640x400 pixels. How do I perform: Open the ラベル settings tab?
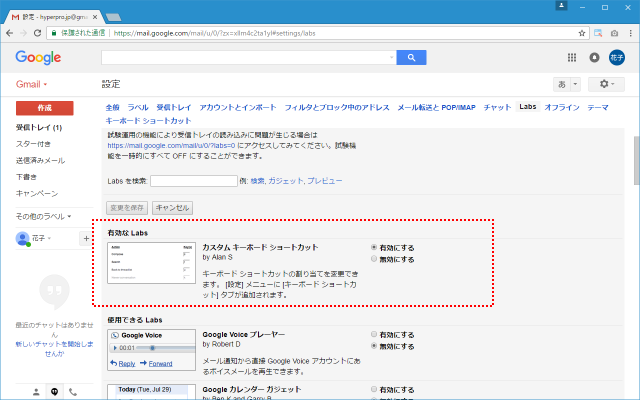click(x=138, y=107)
